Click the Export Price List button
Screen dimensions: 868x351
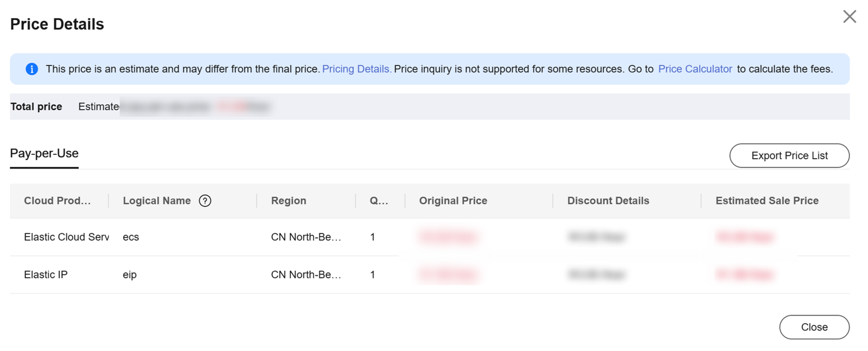[789, 156]
